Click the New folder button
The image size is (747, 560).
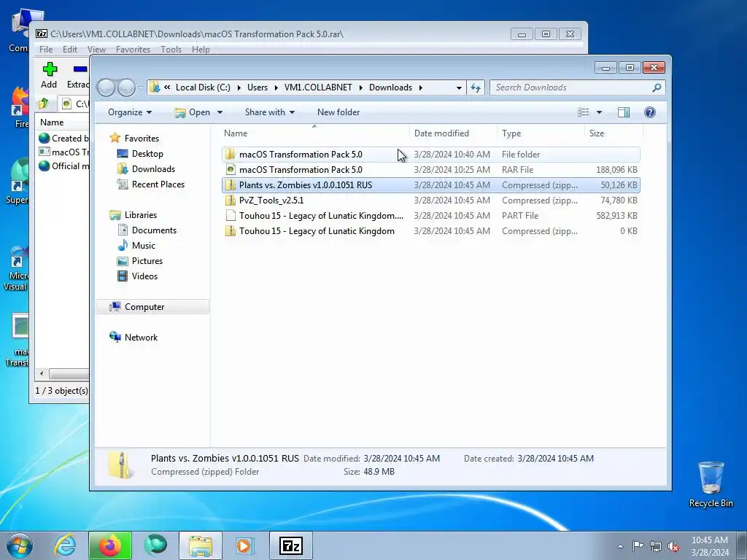pyautogui.click(x=338, y=112)
